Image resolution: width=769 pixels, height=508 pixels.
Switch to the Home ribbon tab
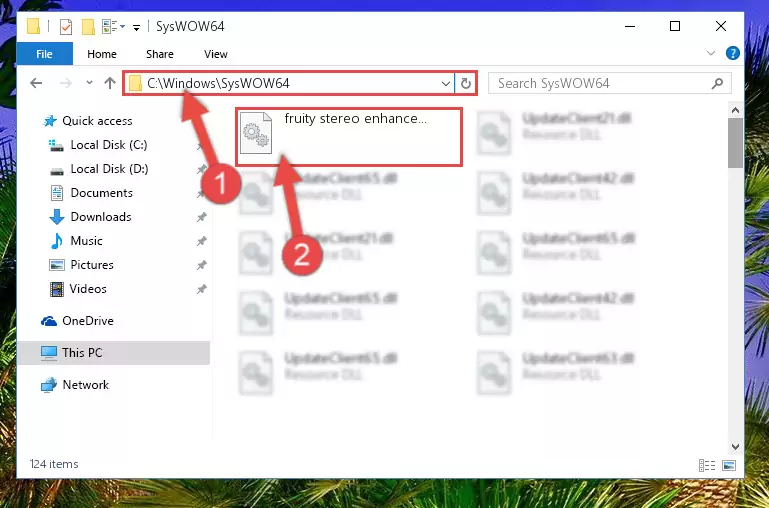click(x=102, y=54)
